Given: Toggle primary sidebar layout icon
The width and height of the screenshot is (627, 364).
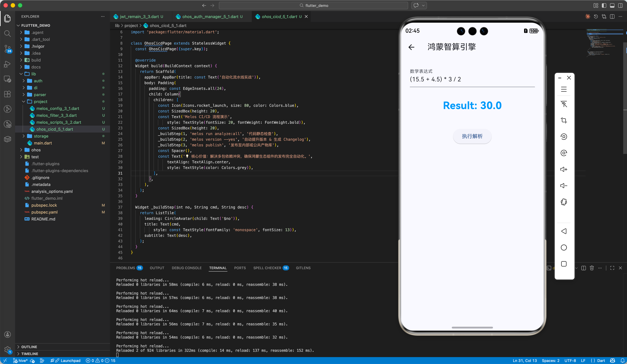Looking at the screenshot, I should point(604,5).
